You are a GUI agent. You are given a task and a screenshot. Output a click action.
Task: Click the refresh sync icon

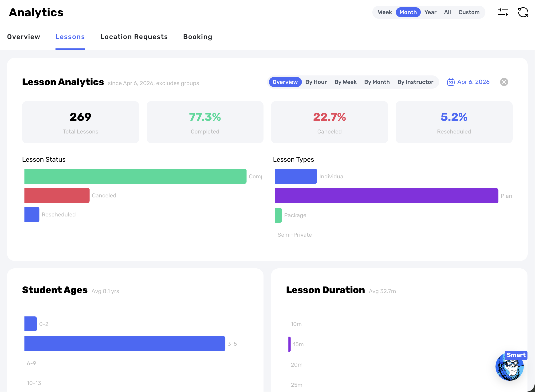(x=523, y=12)
